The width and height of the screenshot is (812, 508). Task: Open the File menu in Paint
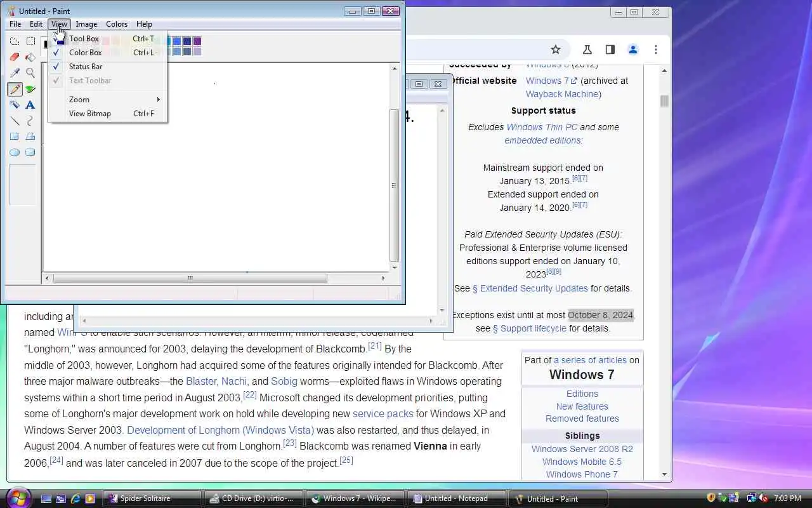pos(15,24)
